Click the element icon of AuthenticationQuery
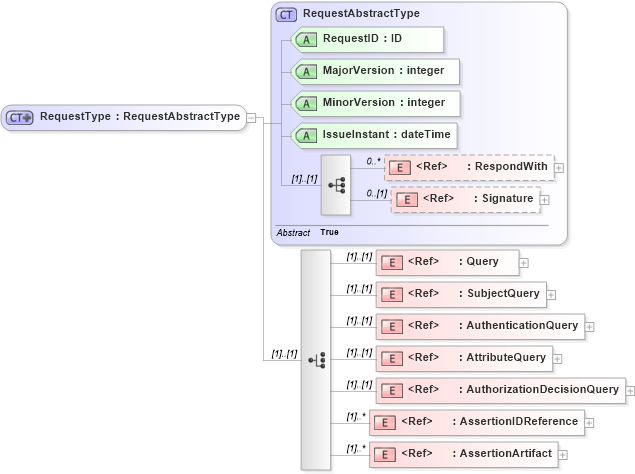The image size is (635, 474). 392,327
